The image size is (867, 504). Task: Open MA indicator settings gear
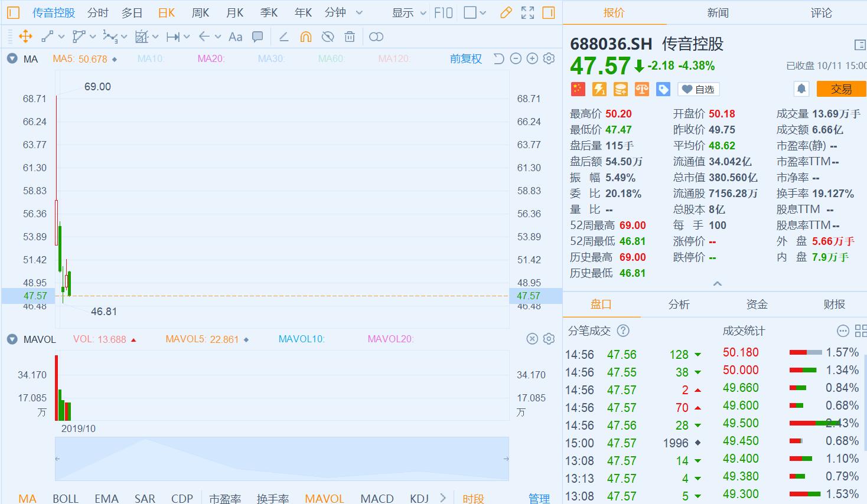point(549,58)
